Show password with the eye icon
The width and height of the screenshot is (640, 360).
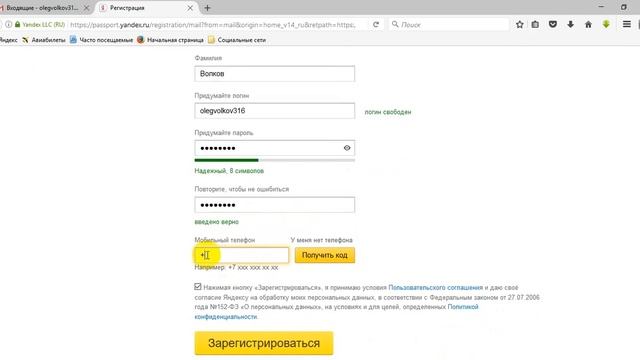[347, 148]
